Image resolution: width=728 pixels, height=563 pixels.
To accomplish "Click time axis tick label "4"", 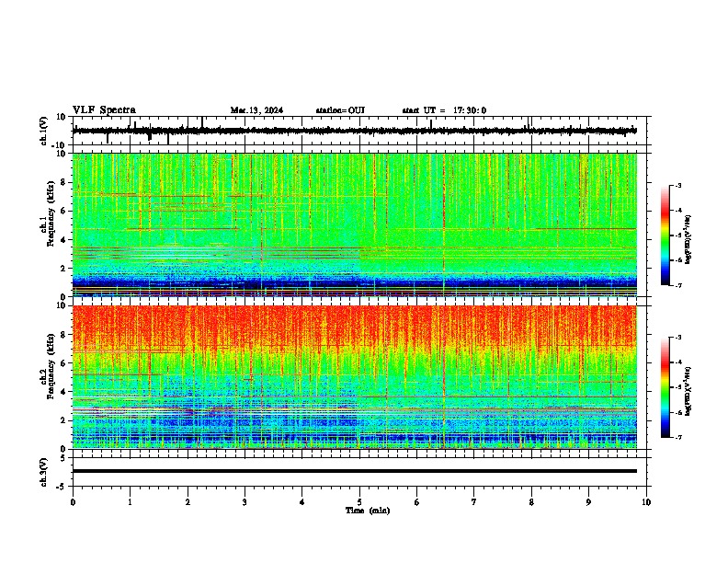I will click(x=302, y=502).
